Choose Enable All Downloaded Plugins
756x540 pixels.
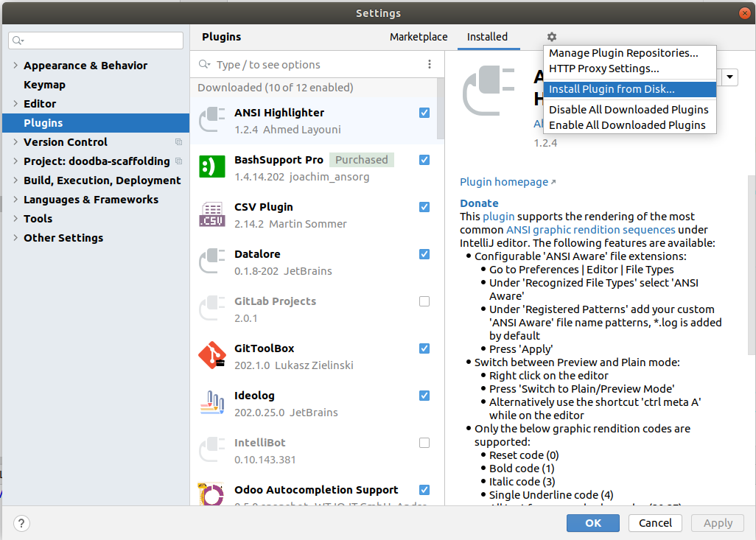(630, 125)
